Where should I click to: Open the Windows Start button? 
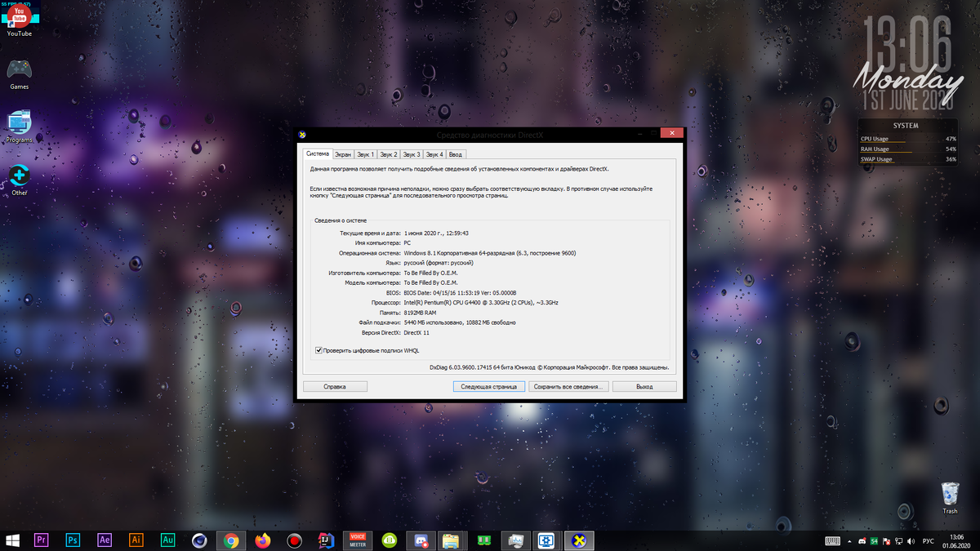tap(13, 540)
